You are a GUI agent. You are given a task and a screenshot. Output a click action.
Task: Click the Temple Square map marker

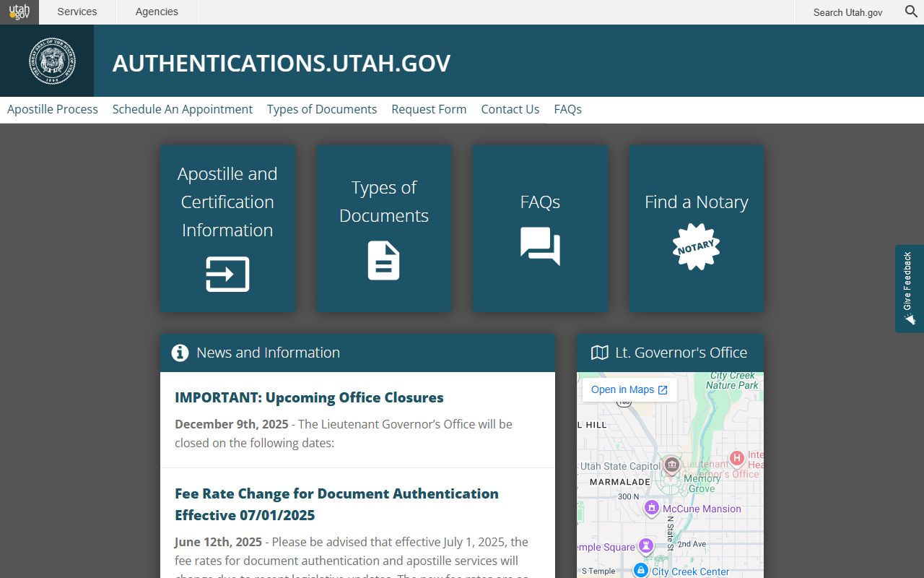tap(646, 545)
